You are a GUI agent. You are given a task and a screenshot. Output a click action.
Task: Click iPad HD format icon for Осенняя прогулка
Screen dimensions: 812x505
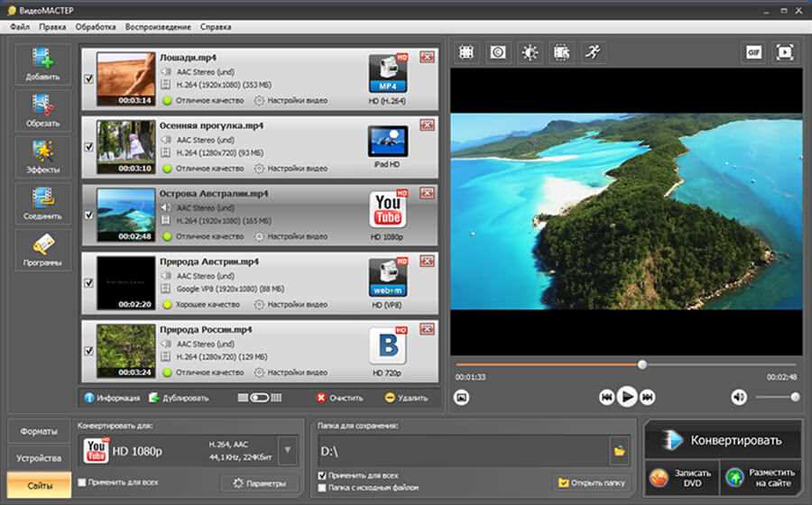387,141
